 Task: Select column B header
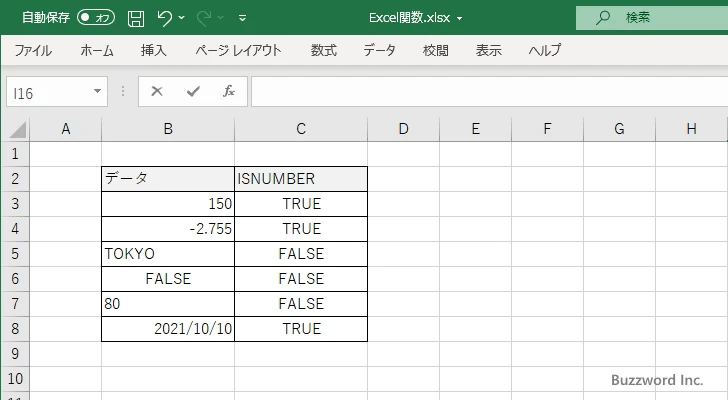tap(168, 129)
